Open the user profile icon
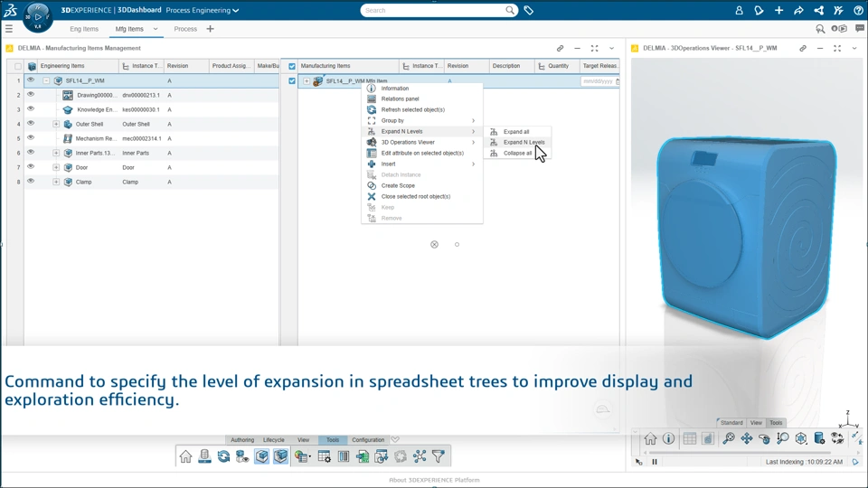Screen dimensions: 868x488 pos(739,11)
